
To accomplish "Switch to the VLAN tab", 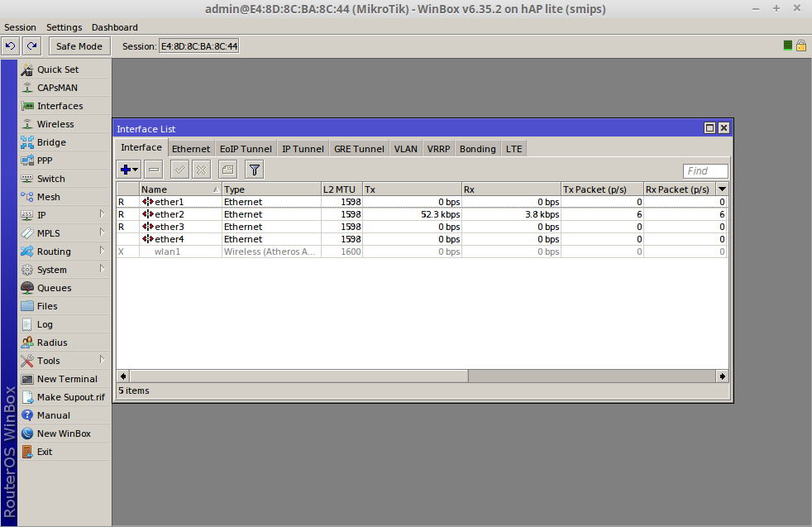I will [405, 148].
